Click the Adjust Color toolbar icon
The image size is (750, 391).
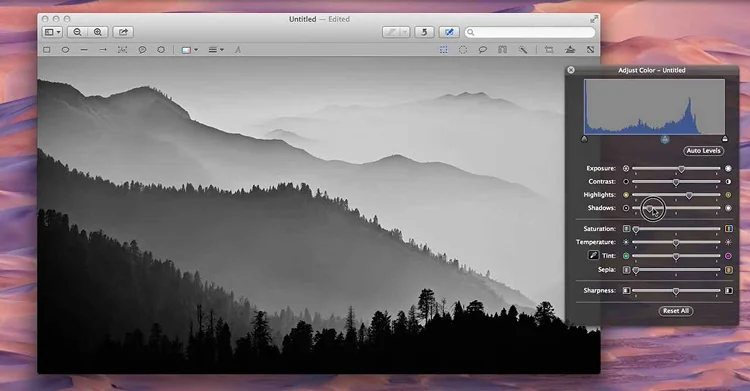coord(570,50)
